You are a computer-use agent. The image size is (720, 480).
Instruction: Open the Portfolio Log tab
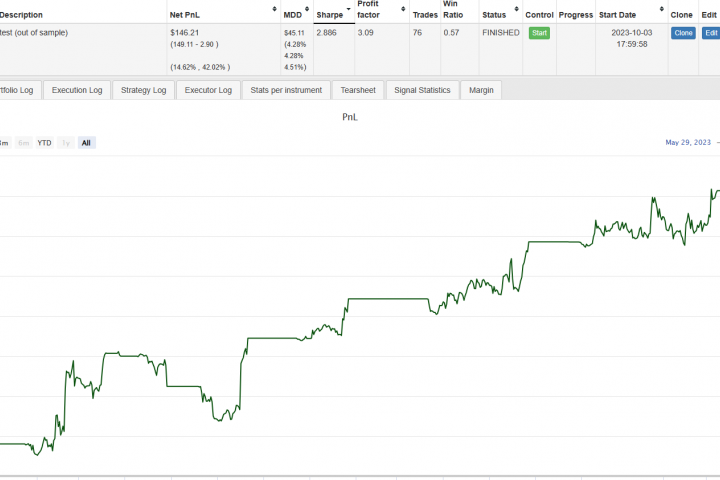click(20, 90)
